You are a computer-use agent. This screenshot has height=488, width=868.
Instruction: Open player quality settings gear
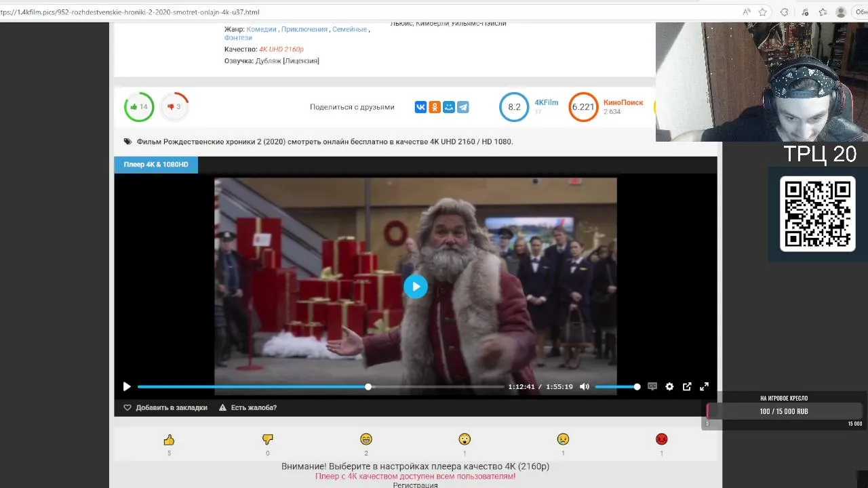coord(669,386)
